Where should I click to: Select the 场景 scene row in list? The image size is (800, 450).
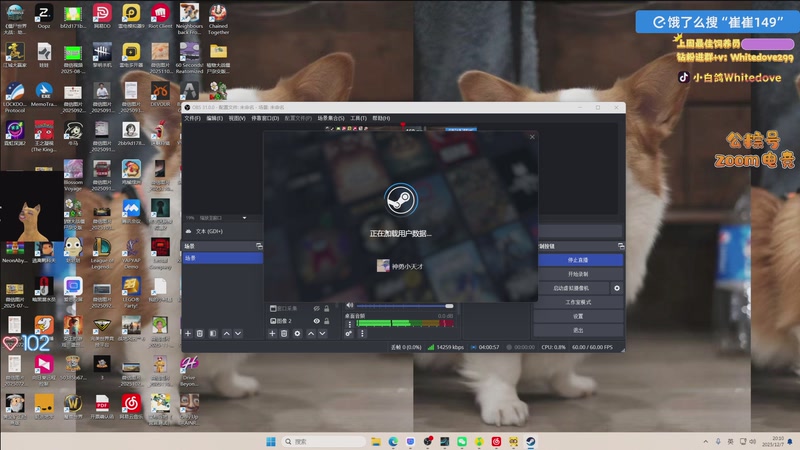222,258
